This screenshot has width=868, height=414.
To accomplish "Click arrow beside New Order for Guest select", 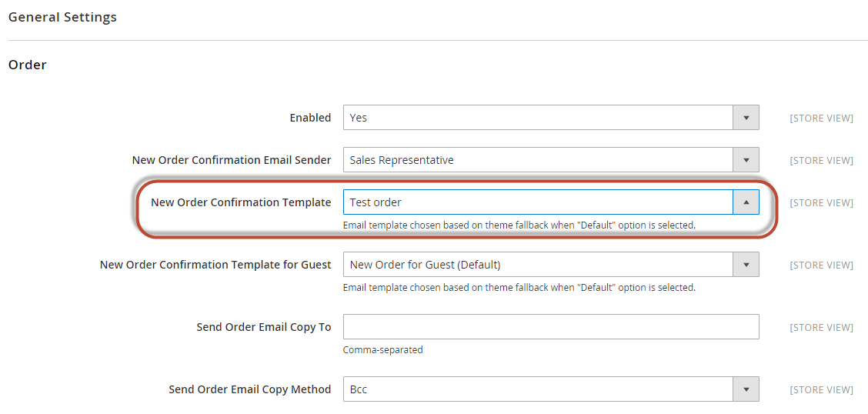I will point(746,265).
